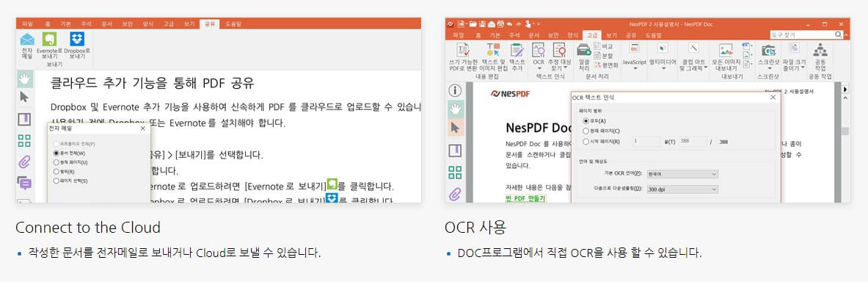868x282 pixels.
Task: Click the 빈 PDF 만들기 link
Action: click(526, 198)
